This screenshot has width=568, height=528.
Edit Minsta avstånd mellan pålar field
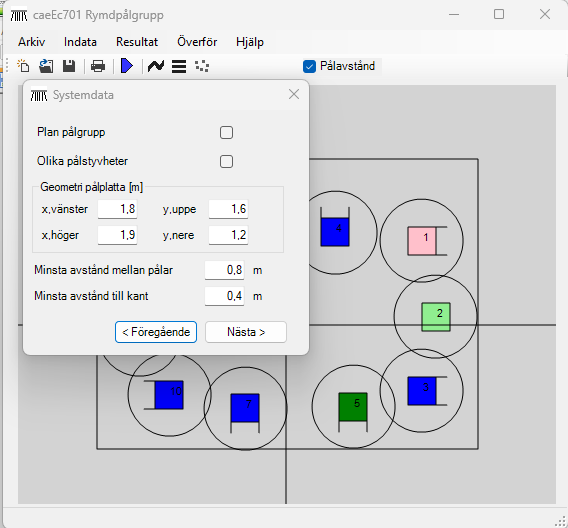pos(224,270)
